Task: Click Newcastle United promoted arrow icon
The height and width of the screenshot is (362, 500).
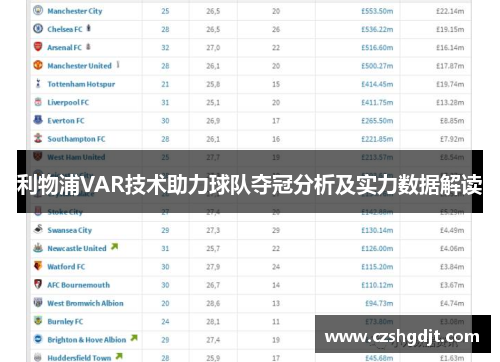Action: [x=115, y=247]
